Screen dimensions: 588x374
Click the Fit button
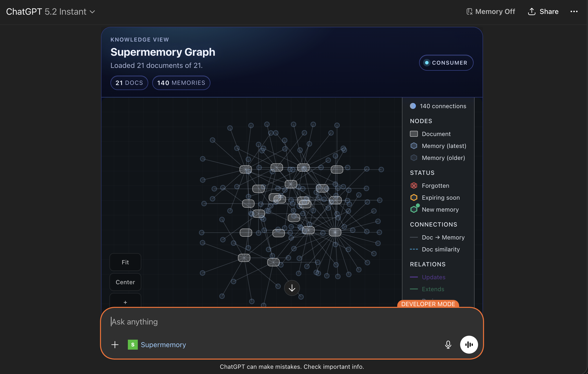pos(125,262)
